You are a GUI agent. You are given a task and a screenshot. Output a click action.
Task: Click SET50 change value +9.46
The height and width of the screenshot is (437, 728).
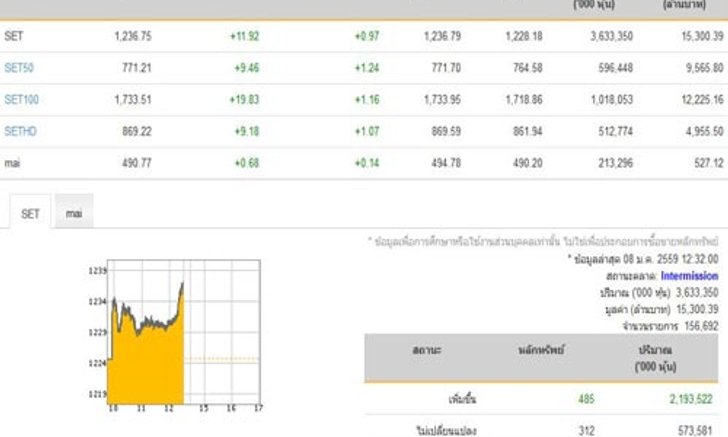click(247, 68)
